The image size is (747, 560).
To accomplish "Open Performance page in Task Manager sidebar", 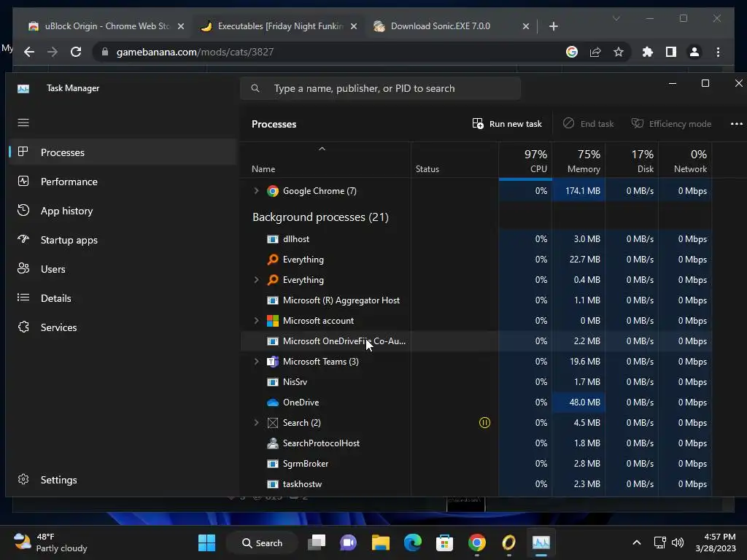I will 123,182.
